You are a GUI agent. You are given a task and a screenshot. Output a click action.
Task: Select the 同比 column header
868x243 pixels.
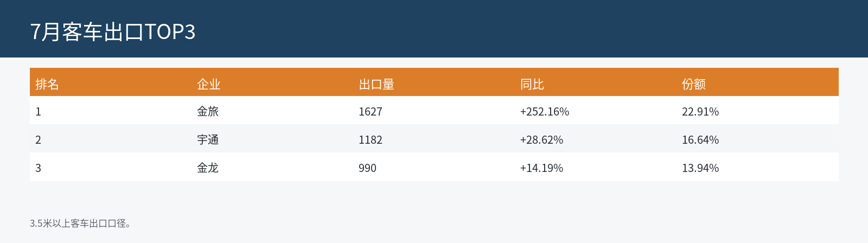coord(532,84)
